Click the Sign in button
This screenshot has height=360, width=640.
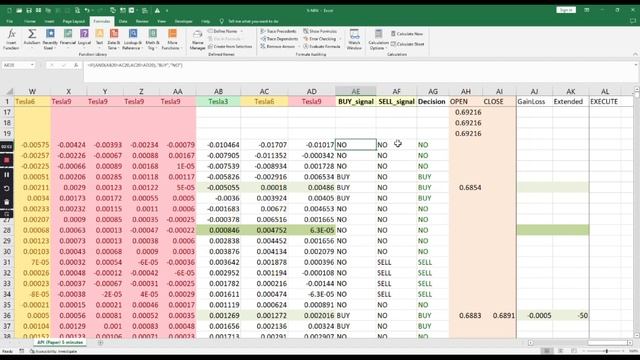coord(566,10)
